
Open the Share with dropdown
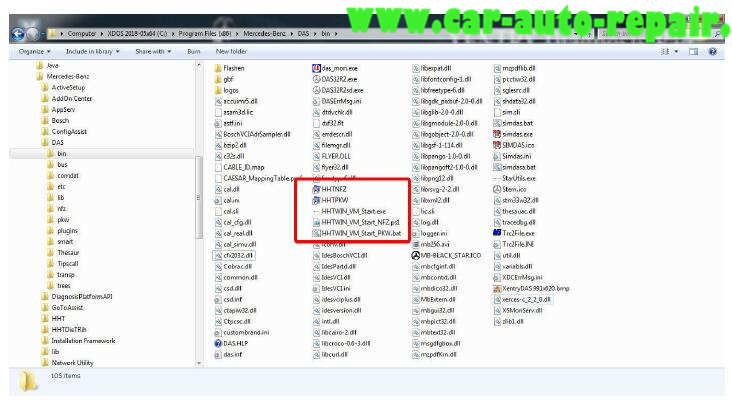153,51
